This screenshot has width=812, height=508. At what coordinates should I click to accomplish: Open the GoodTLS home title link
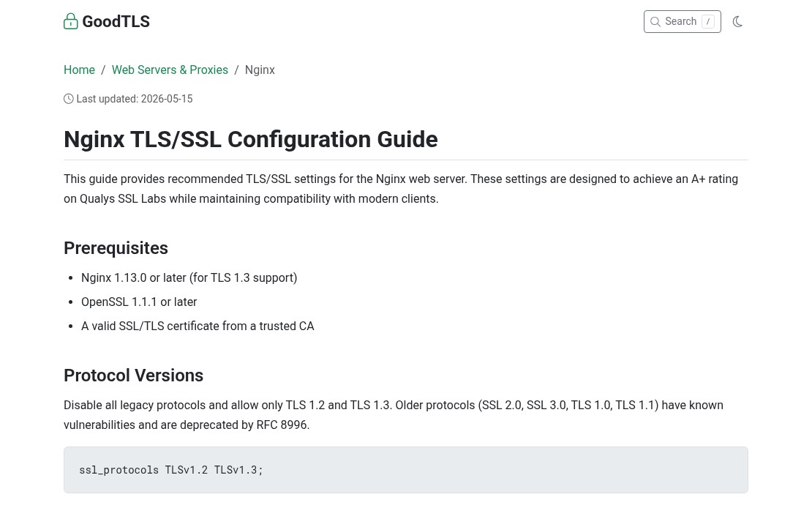(116, 21)
